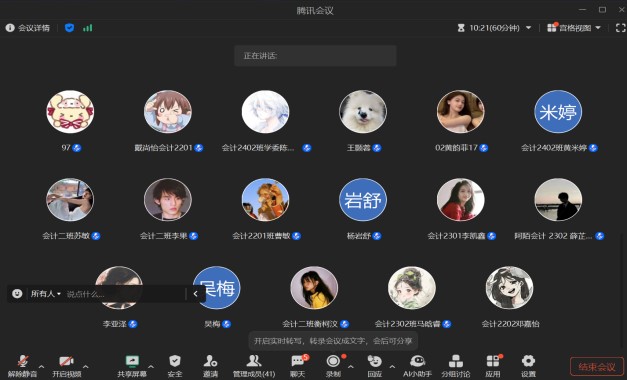This screenshot has width=627, height=380.
Task: Open the Share Screen (共享屏幕) tool
Action: click(132, 365)
